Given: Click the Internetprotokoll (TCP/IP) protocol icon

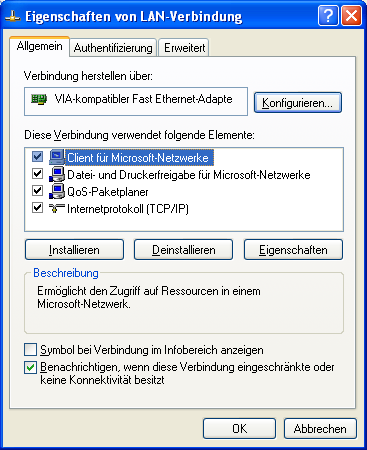Looking at the screenshot, I should tap(57, 208).
